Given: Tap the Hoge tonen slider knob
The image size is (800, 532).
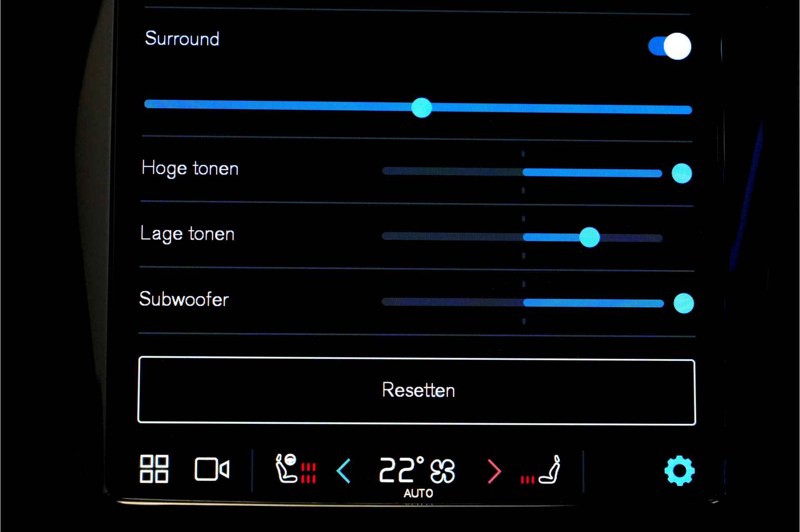Looking at the screenshot, I should point(682,173).
